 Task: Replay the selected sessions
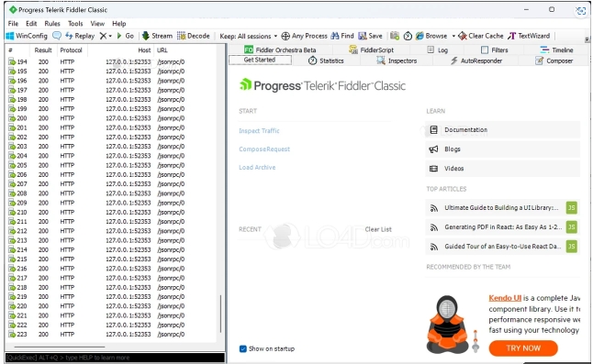(x=80, y=36)
